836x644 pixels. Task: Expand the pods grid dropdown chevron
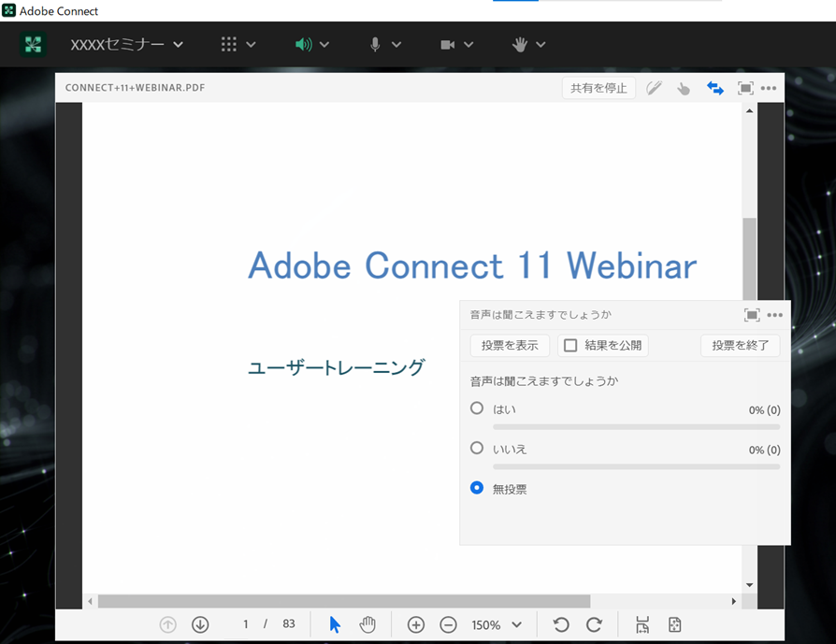(251, 45)
